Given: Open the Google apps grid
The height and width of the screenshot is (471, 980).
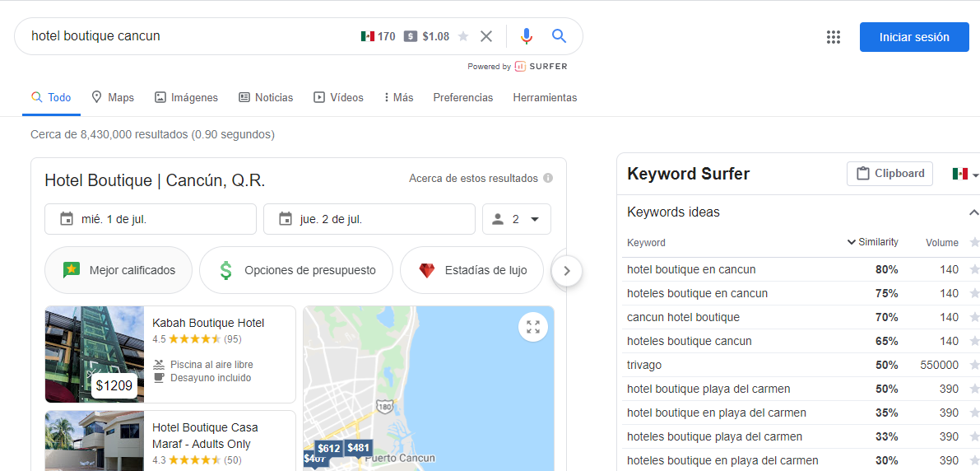Looking at the screenshot, I should click(834, 37).
